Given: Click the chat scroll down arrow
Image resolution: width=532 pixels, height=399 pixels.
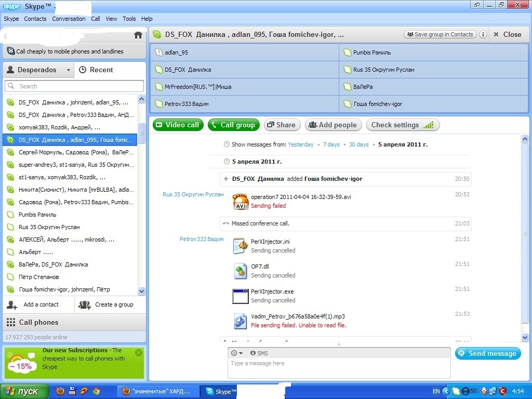Looking at the screenshot, I should 525,337.
